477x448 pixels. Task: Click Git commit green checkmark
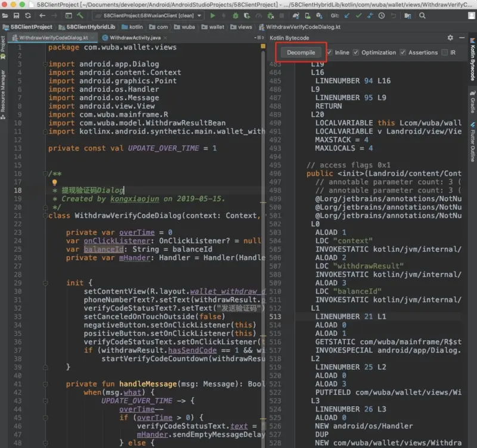click(x=359, y=15)
